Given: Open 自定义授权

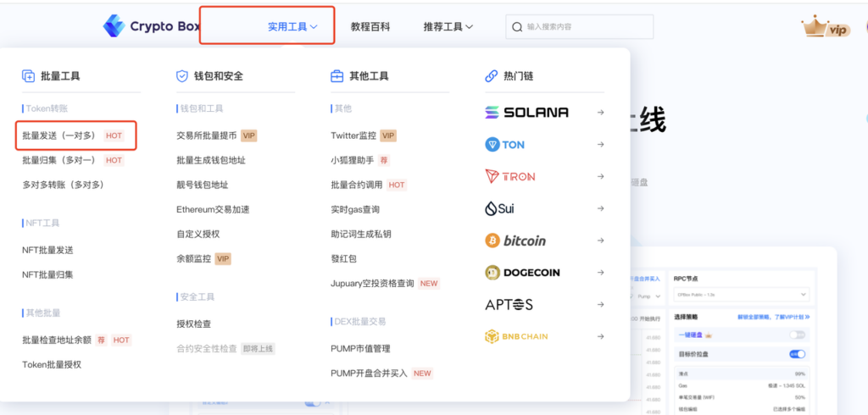Looking at the screenshot, I should point(198,234).
